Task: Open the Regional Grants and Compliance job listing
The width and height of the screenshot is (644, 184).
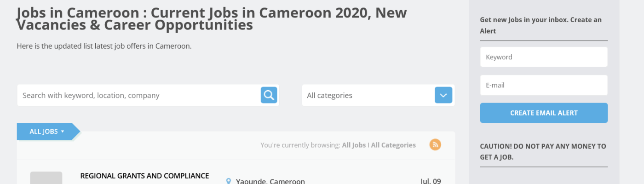Action: click(x=144, y=176)
